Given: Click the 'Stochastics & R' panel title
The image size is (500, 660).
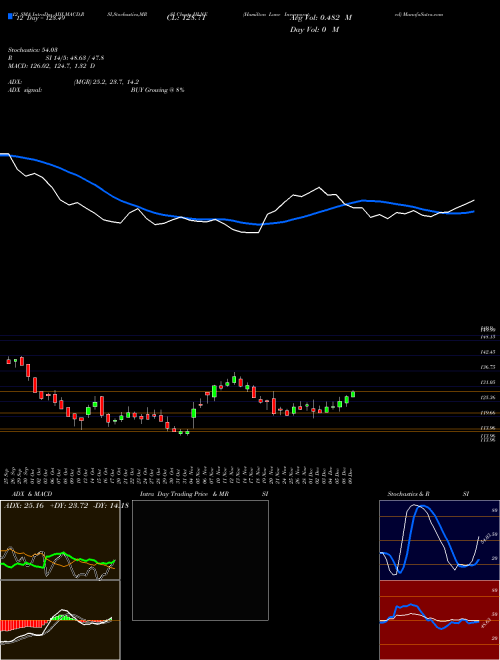Looking at the screenshot, I should point(409,494).
